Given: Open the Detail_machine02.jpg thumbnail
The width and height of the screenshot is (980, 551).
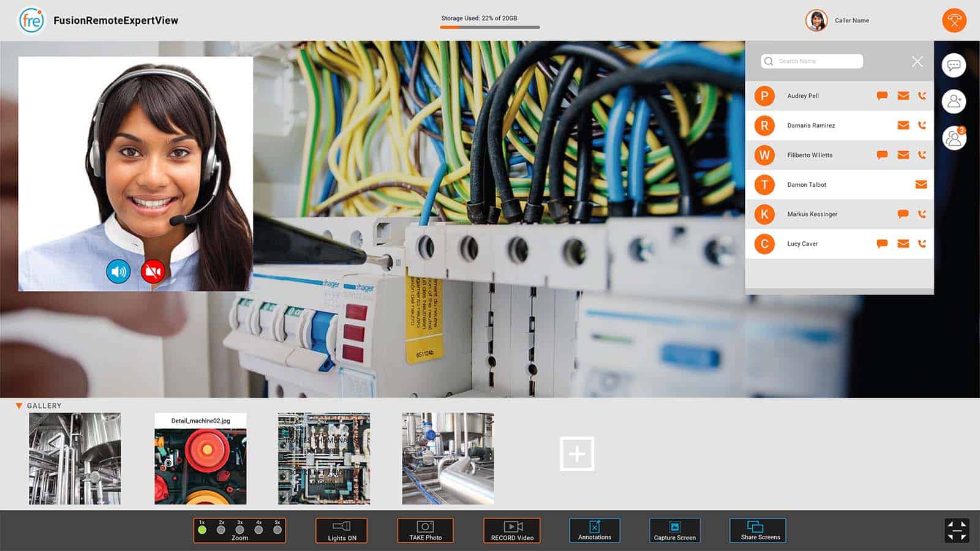Looking at the screenshot, I should (x=200, y=459).
